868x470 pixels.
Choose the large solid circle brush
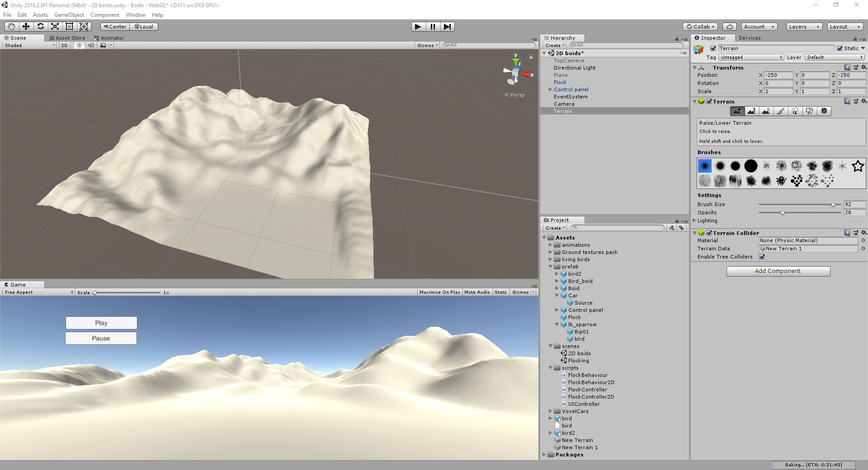click(750, 166)
